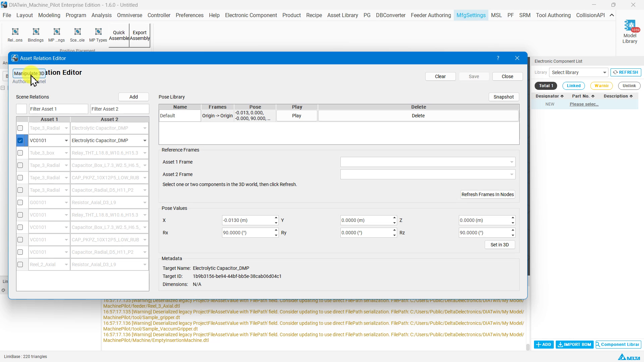The height and width of the screenshot is (362, 644).
Task: Delete the Default pose
Action: coord(418,116)
